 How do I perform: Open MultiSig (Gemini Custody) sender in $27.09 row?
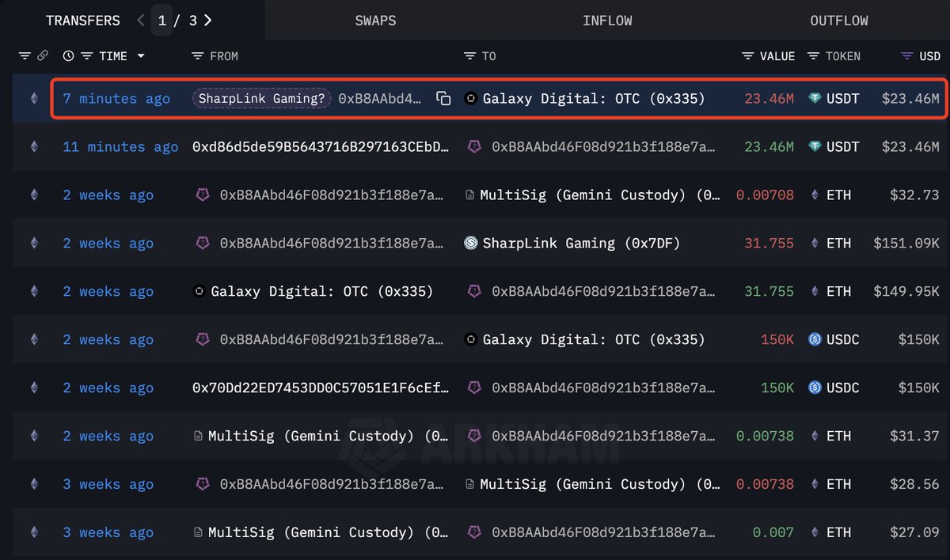[x=329, y=533]
